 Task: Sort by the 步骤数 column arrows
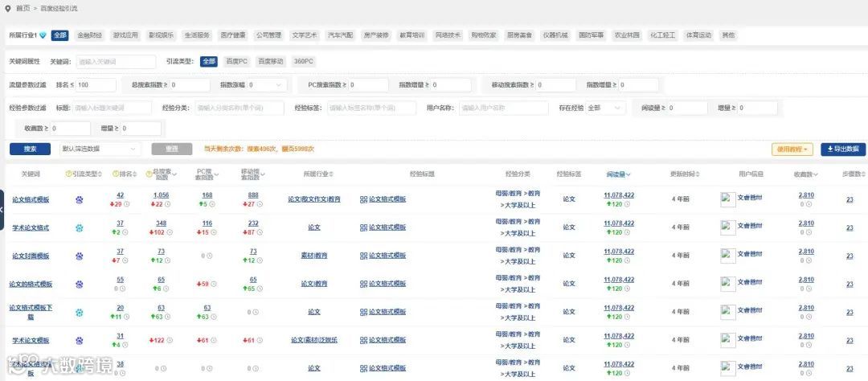(865, 174)
